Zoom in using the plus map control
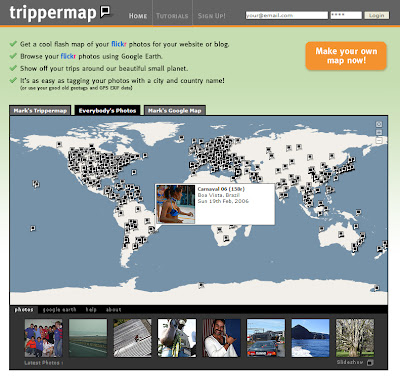The width and height of the screenshot is (400, 377). click(x=379, y=132)
